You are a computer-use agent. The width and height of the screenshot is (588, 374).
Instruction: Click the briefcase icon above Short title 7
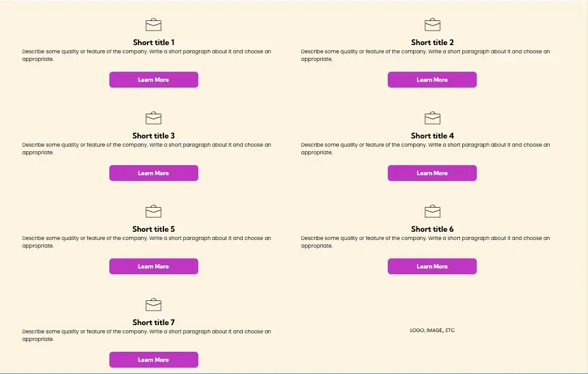pyautogui.click(x=153, y=305)
